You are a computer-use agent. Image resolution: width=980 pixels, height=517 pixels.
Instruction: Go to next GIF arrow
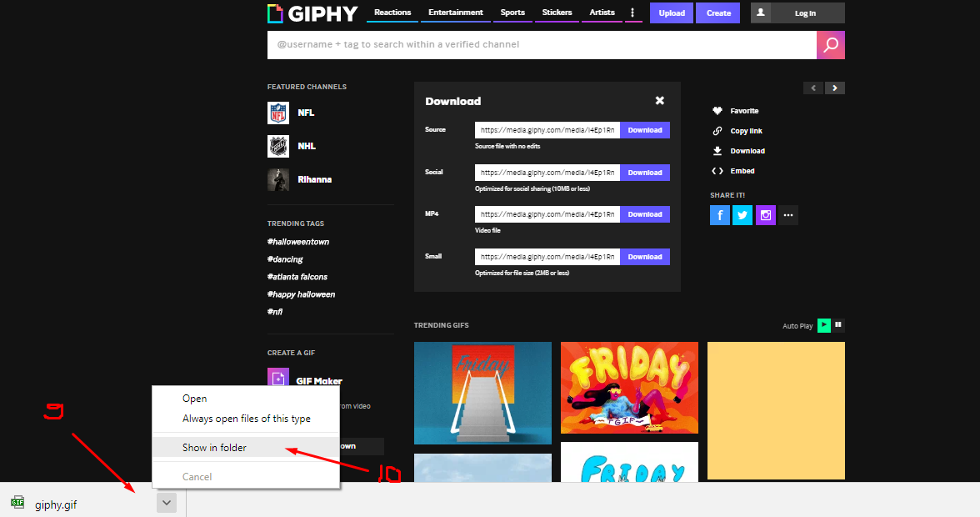click(835, 88)
